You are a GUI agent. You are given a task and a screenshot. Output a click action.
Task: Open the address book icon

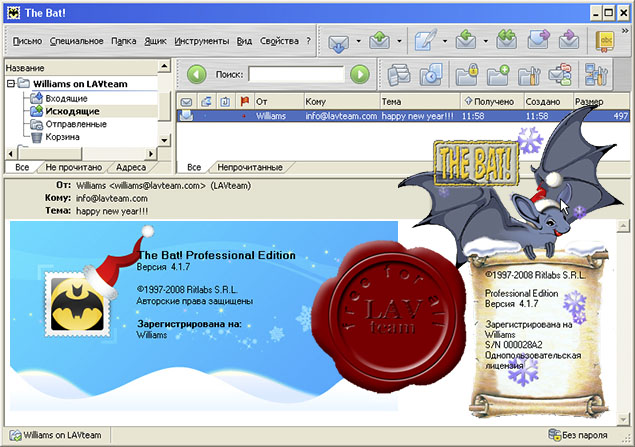click(x=605, y=41)
